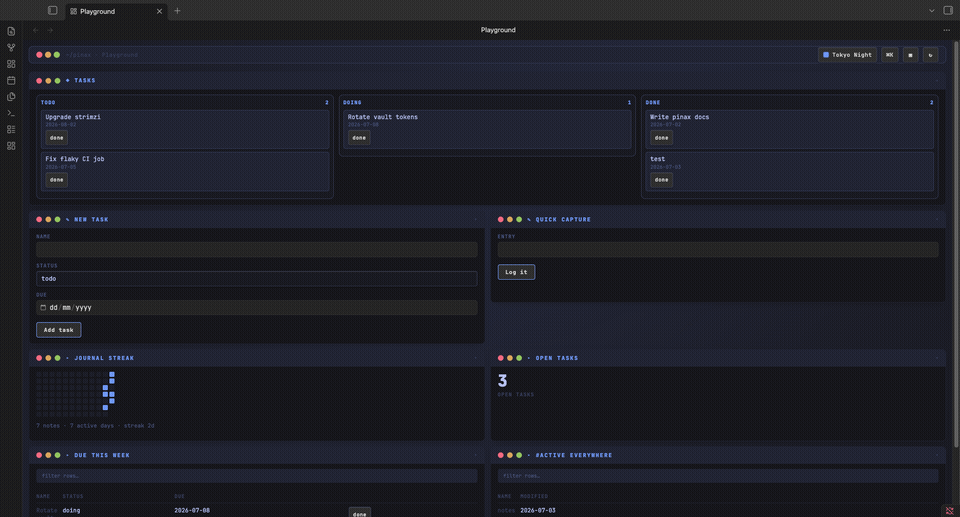The height and width of the screenshot is (517, 960).
Task: Focus the Due date field
Action: coord(257,308)
